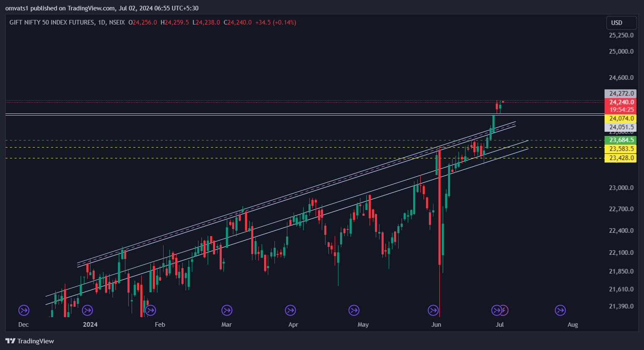Click the change value +34.5 (+0.14%)
644x350 pixels.
click(276, 22)
